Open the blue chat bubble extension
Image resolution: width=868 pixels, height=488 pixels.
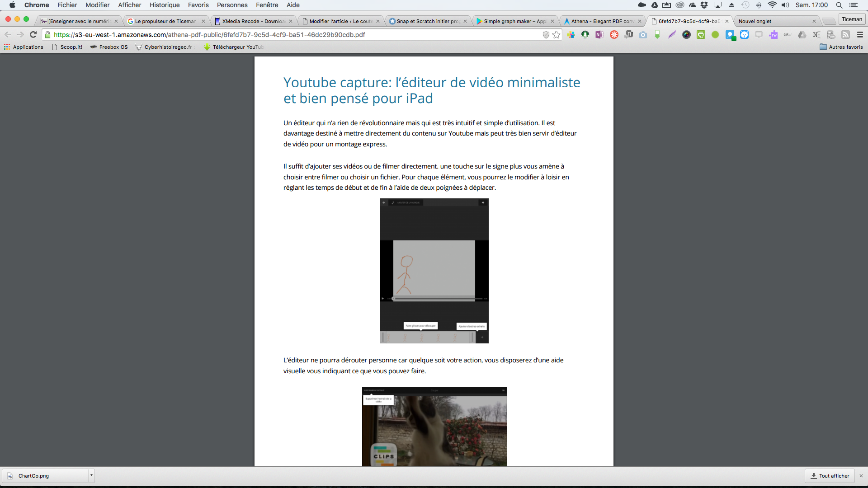coord(730,35)
